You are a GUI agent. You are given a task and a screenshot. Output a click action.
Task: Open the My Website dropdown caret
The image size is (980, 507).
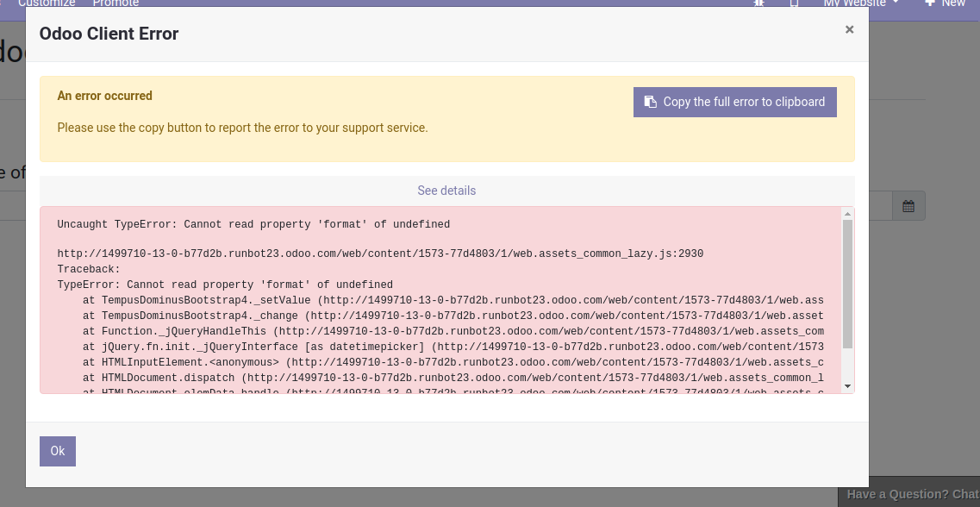896,3
